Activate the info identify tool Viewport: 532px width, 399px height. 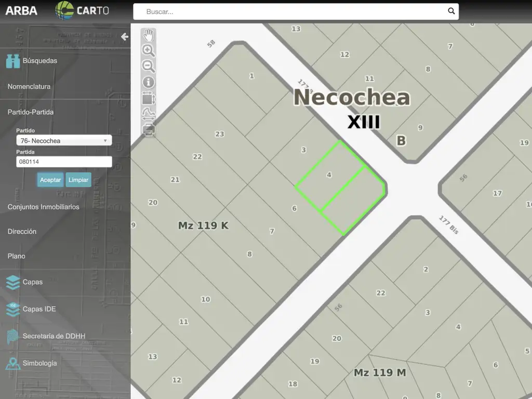click(x=149, y=82)
